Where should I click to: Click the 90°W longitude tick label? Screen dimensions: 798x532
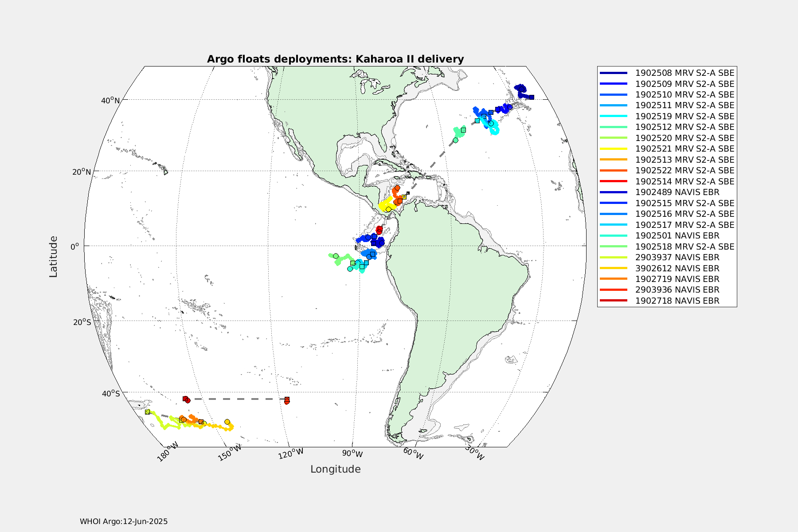point(352,454)
